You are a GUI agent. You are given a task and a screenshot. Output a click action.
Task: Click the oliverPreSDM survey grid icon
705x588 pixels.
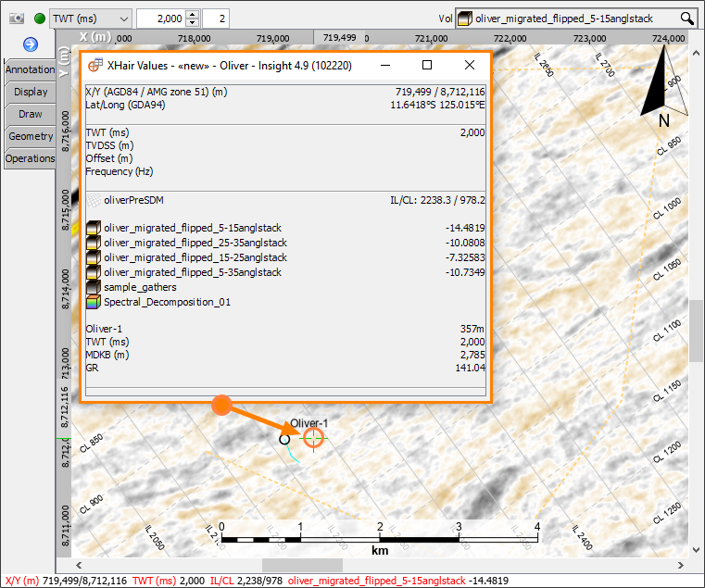point(94,201)
